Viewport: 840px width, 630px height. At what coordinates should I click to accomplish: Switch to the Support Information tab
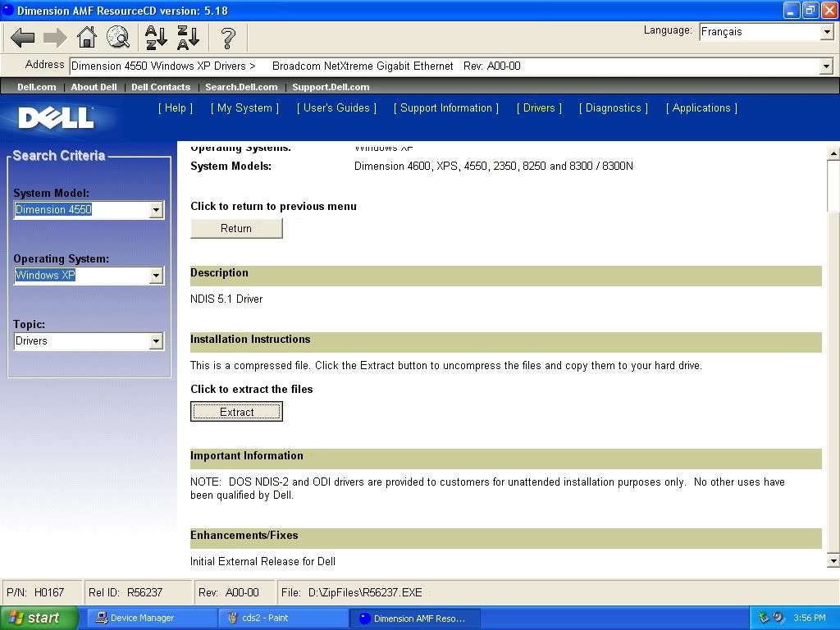tap(445, 107)
